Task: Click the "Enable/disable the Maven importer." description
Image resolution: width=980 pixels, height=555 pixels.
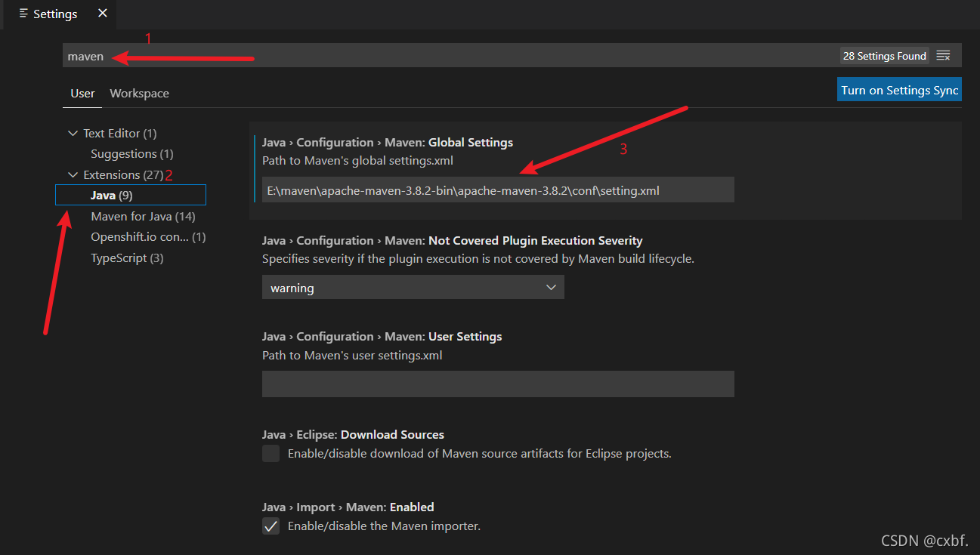Action: [x=384, y=526]
